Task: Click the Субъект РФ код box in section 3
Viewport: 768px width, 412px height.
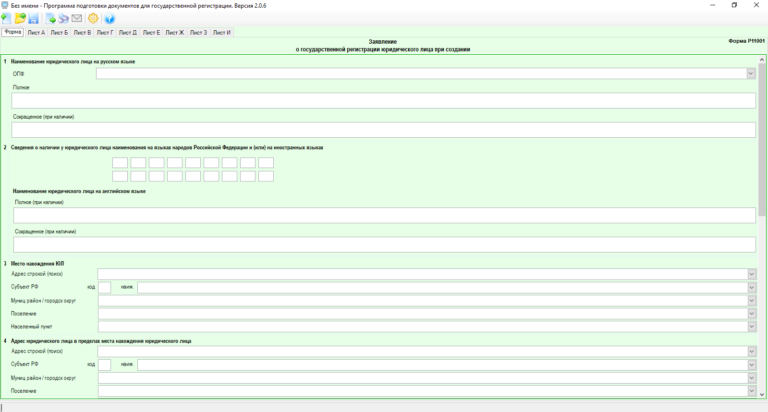Action: 104,288
